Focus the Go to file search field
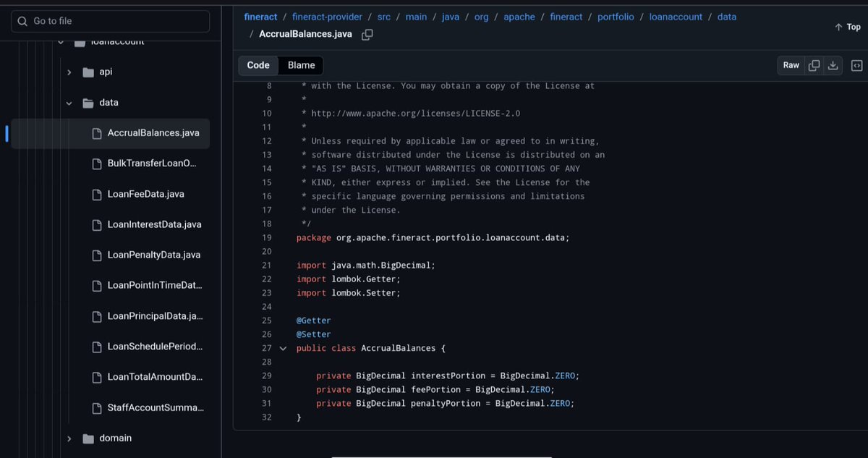Image resolution: width=868 pixels, height=458 pixels. click(x=110, y=21)
